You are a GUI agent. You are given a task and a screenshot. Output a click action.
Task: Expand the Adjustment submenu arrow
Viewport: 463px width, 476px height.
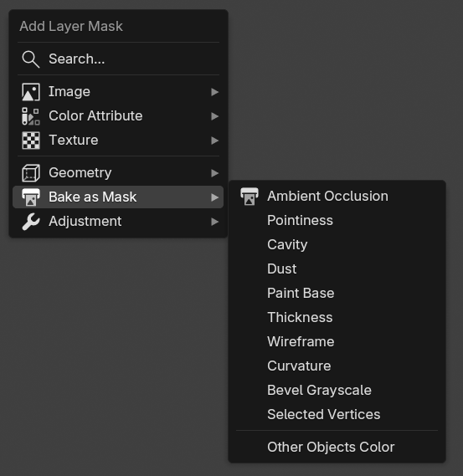215,222
